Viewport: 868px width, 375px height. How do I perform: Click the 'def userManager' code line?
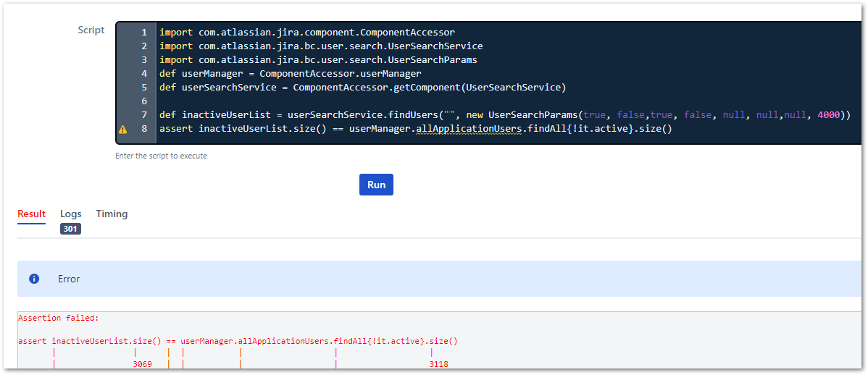click(291, 74)
